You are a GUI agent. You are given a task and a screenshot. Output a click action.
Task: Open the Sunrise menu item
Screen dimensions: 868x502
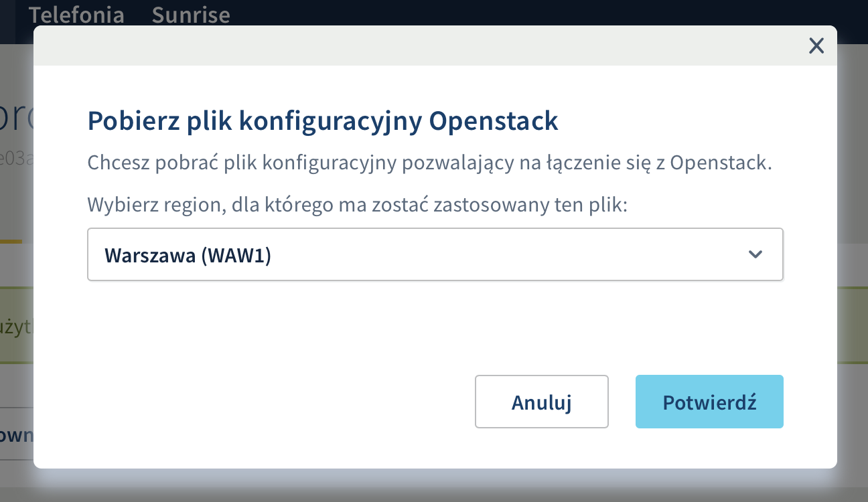tap(191, 15)
